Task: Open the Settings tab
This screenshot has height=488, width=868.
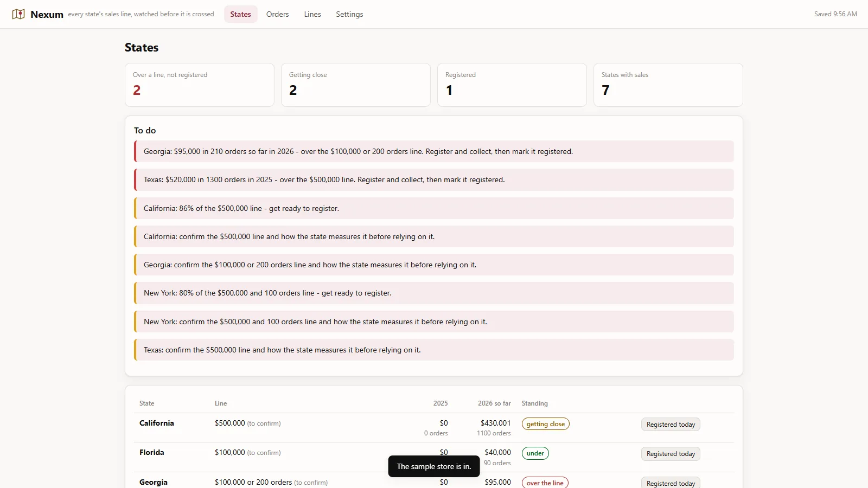Action: point(349,14)
